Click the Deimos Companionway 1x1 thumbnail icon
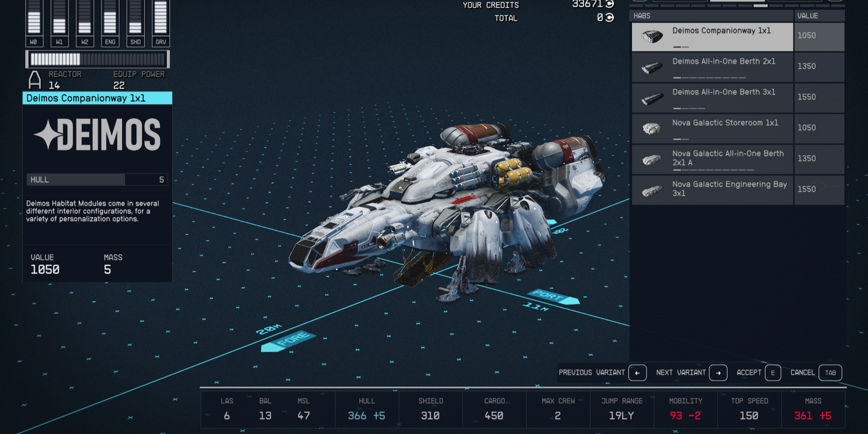 pyautogui.click(x=652, y=37)
